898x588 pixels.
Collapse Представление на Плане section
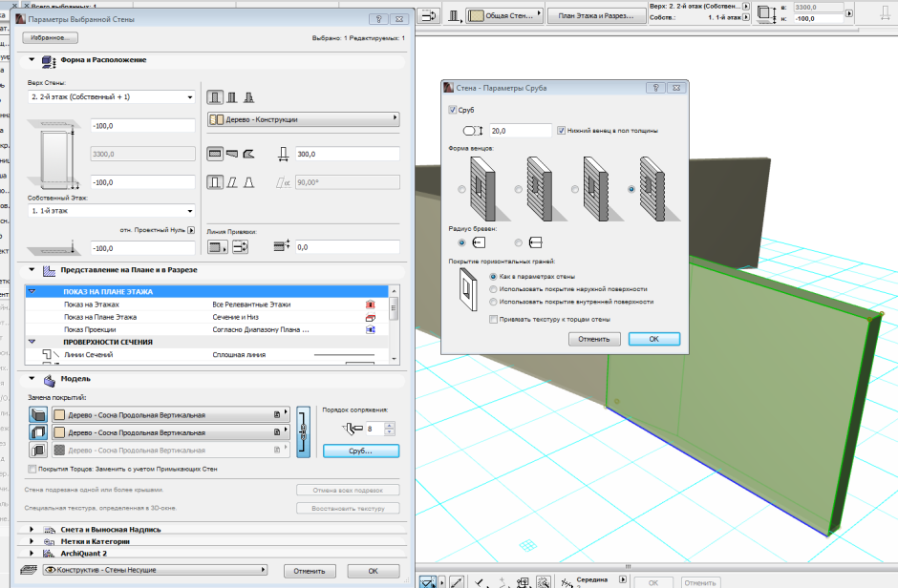[32, 269]
